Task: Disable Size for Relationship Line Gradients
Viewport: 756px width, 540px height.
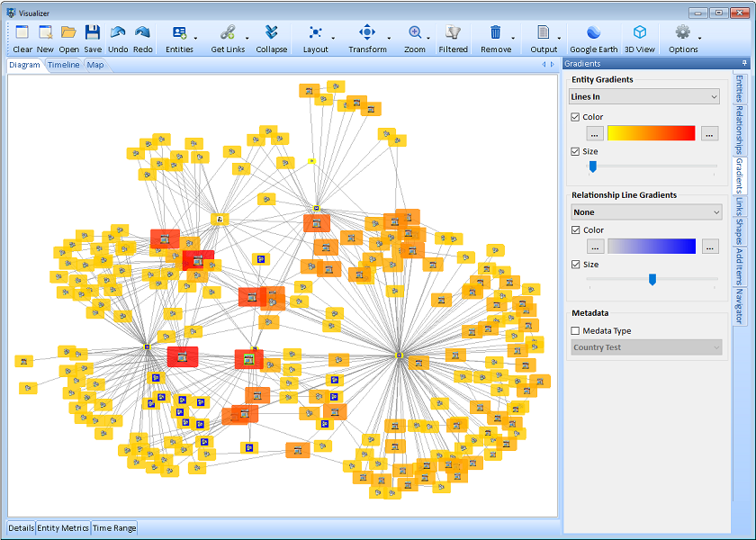Action: point(577,264)
